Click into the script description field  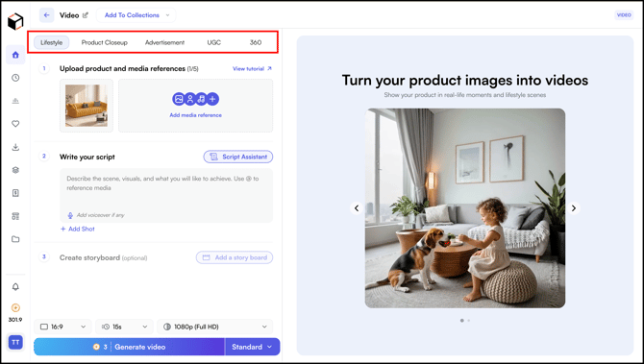pos(166,195)
